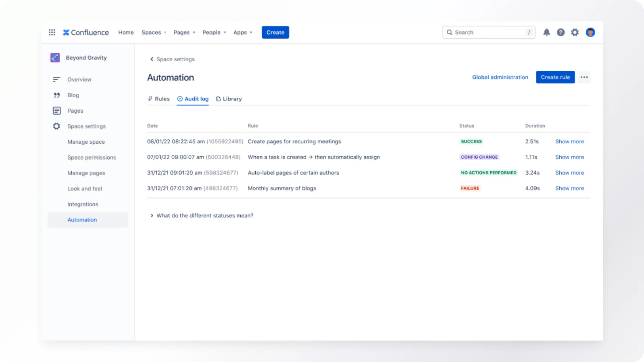
Task: Open the settings gear in top bar
Action: (575, 33)
